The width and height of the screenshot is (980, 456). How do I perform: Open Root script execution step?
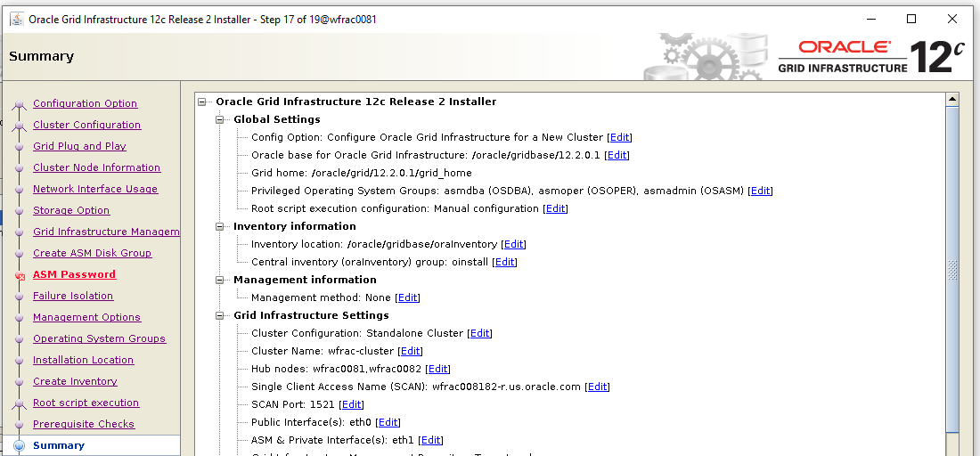coord(86,403)
